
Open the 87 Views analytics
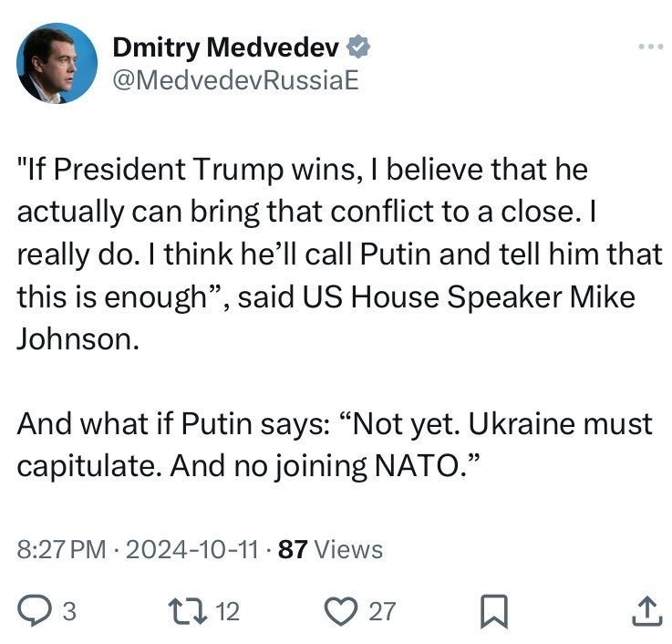330,549
